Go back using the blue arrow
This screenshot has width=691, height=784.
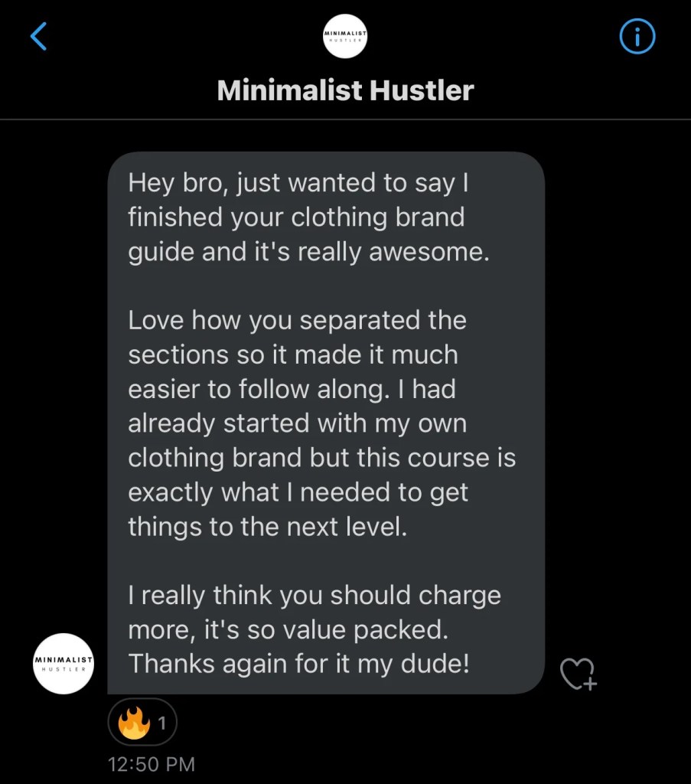[38, 36]
